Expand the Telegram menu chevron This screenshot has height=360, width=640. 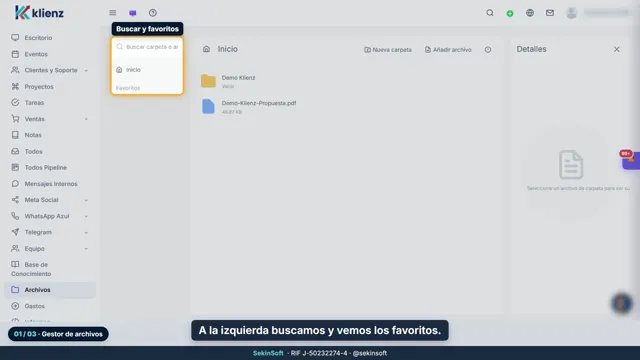click(x=86, y=233)
